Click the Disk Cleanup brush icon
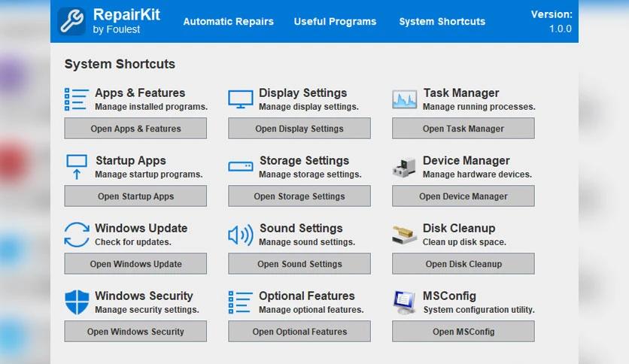Screen dimensions: 629x364 tap(404, 235)
